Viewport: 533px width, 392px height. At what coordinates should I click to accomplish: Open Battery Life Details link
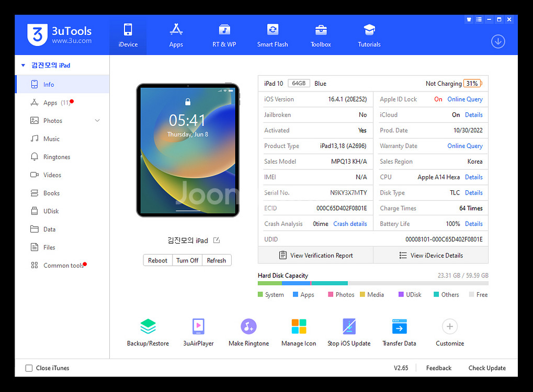click(x=474, y=224)
